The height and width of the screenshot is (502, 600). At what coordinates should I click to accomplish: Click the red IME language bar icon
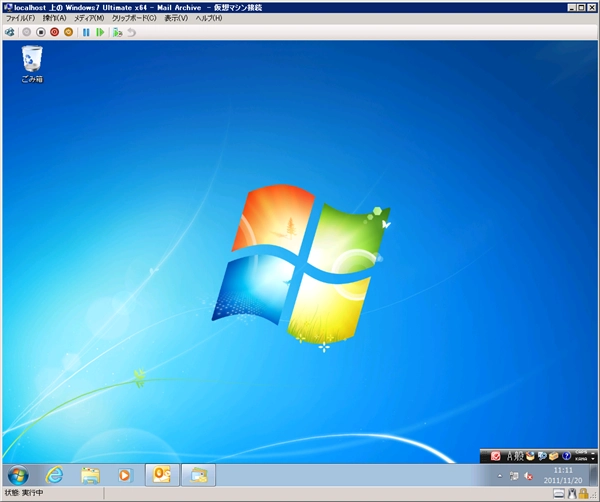[x=496, y=456]
